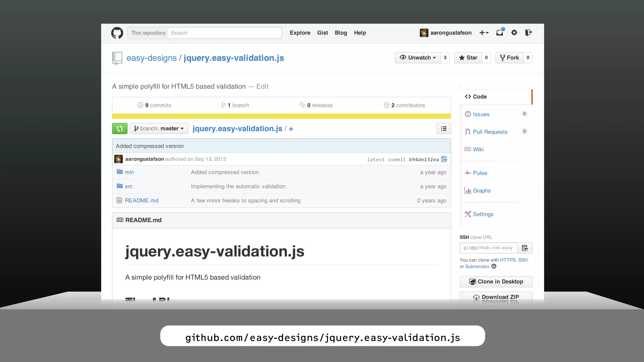Click aarongustafson avatar in header
Viewport: 644px width, 362px height.
tap(424, 33)
